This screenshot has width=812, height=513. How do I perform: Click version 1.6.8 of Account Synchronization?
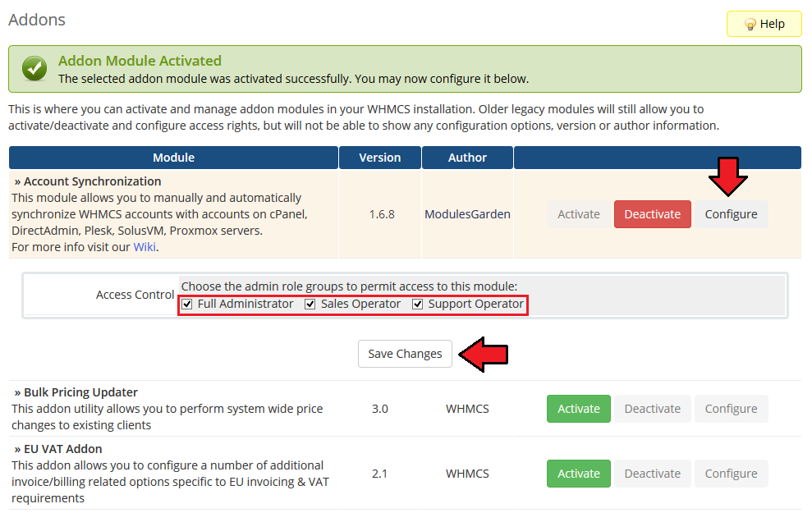point(382,214)
